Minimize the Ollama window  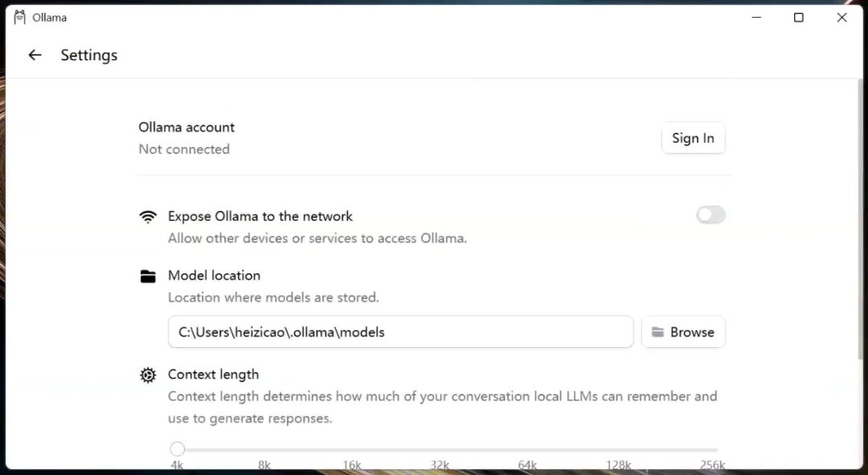point(756,18)
